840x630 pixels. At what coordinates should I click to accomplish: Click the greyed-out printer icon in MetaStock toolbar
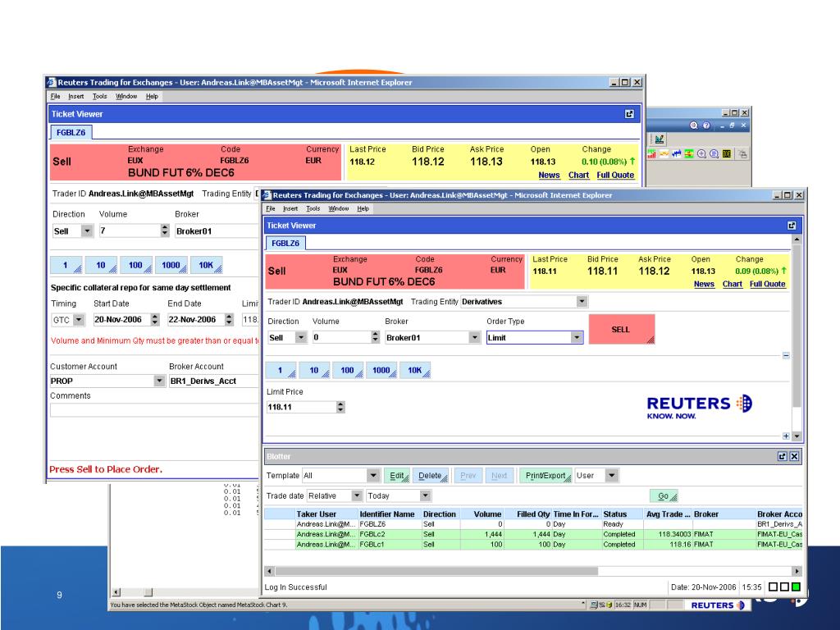(x=742, y=154)
